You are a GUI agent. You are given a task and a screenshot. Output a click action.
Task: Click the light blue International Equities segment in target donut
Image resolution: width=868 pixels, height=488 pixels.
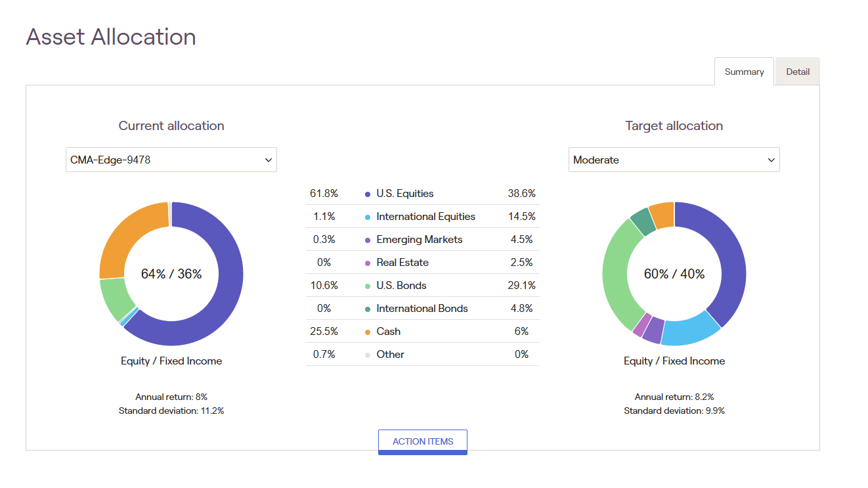tap(691, 332)
